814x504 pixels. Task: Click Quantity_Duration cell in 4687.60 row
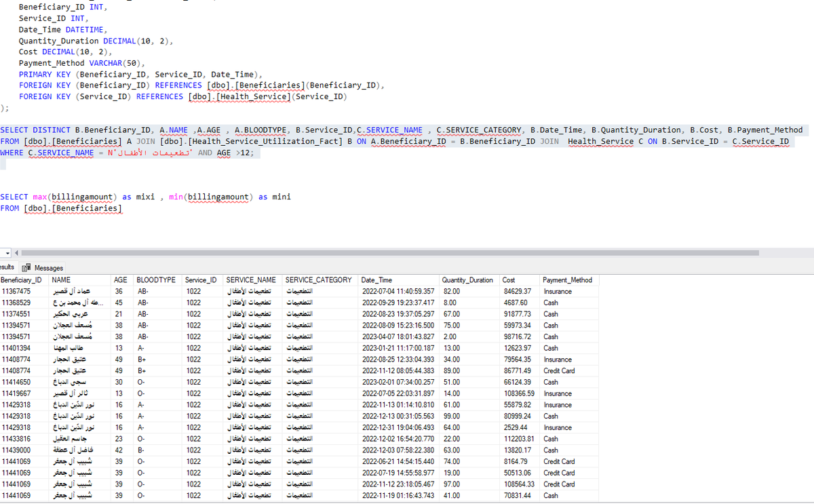pyautogui.click(x=470, y=303)
